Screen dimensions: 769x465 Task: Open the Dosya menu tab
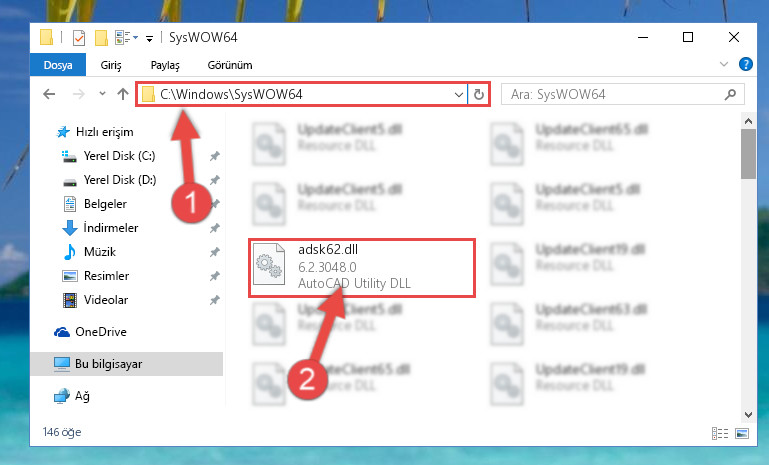click(58, 65)
